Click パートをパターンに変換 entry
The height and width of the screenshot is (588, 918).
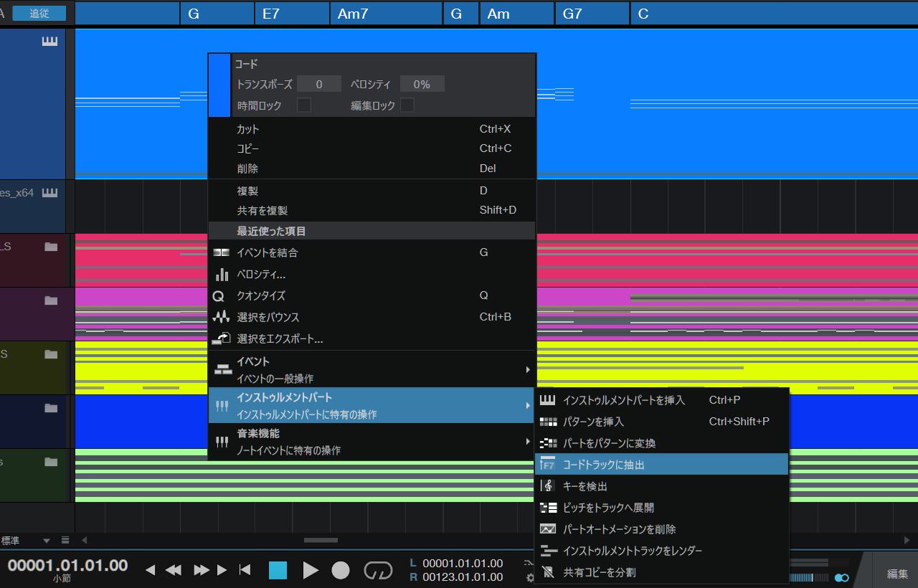[x=661, y=443]
